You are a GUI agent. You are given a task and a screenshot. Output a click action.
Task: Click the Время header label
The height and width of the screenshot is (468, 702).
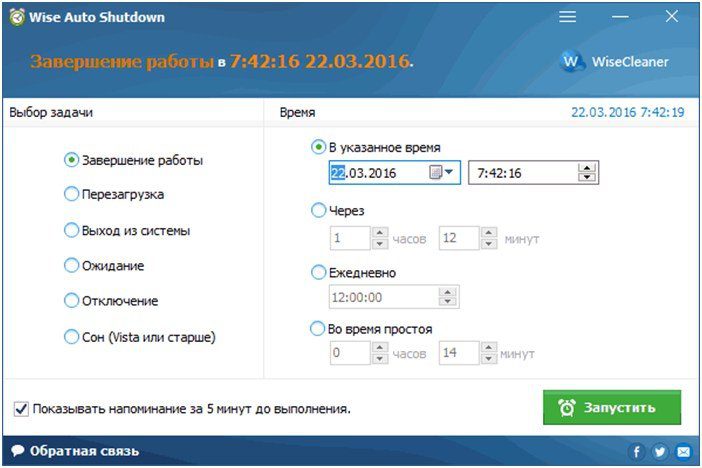click(297, 112)
